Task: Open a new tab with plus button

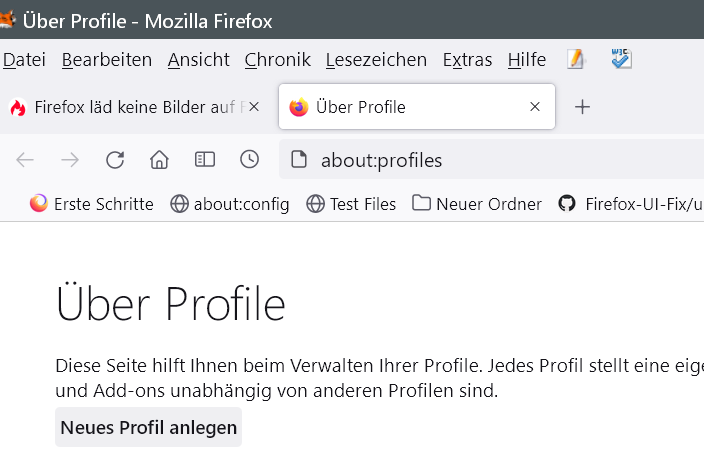Action: [583, 107]
